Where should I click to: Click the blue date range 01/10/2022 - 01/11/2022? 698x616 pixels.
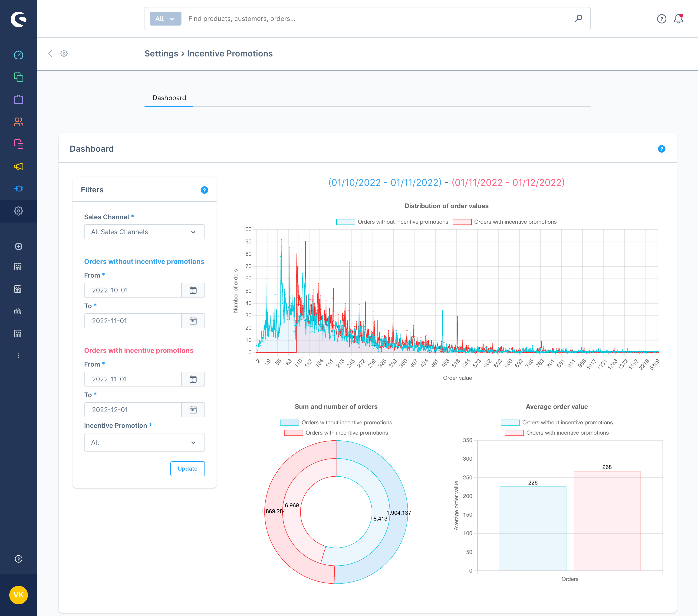(385, 183)
